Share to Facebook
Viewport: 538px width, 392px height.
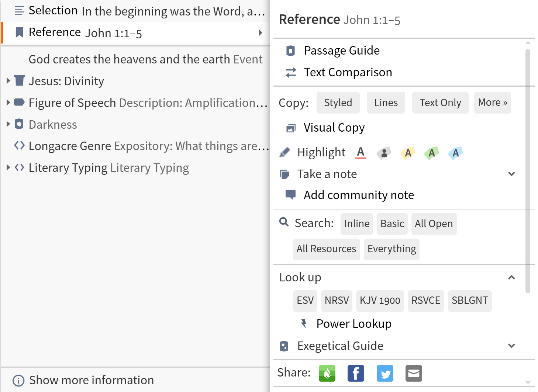coord(356,373)
